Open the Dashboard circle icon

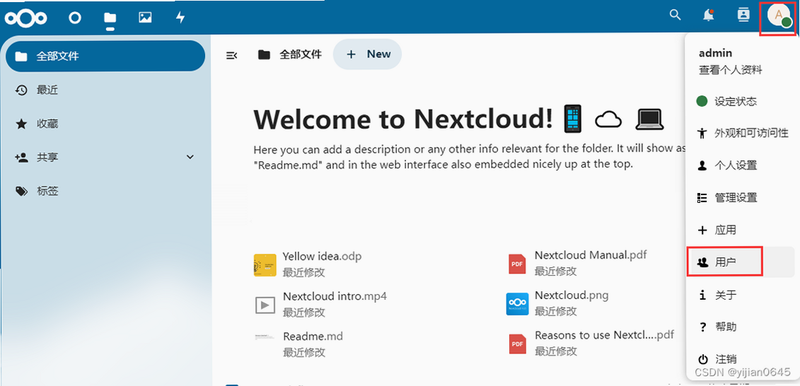click(x=75, y=18)
